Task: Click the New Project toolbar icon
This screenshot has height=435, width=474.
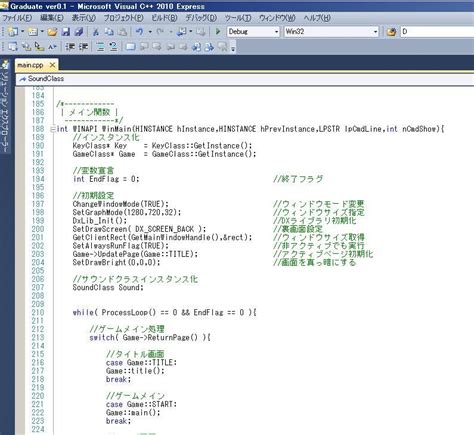Action: (13, 32)
